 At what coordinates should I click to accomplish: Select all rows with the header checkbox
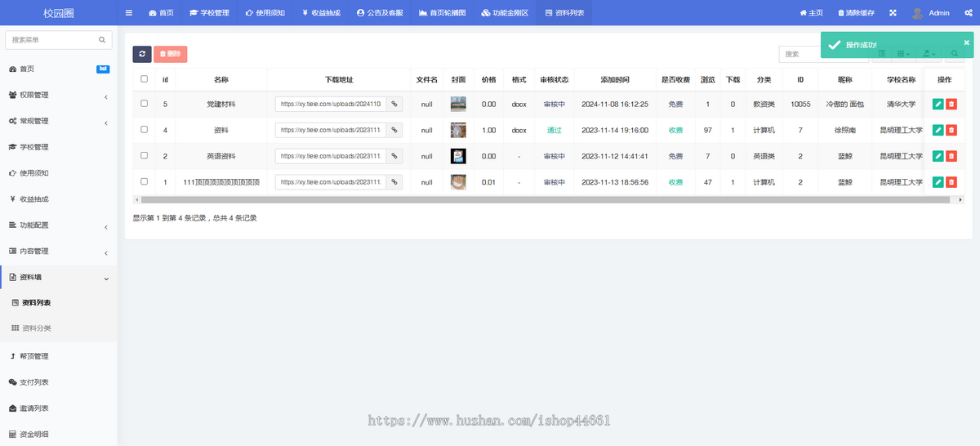pyautogui.click(x=145, y=79)
